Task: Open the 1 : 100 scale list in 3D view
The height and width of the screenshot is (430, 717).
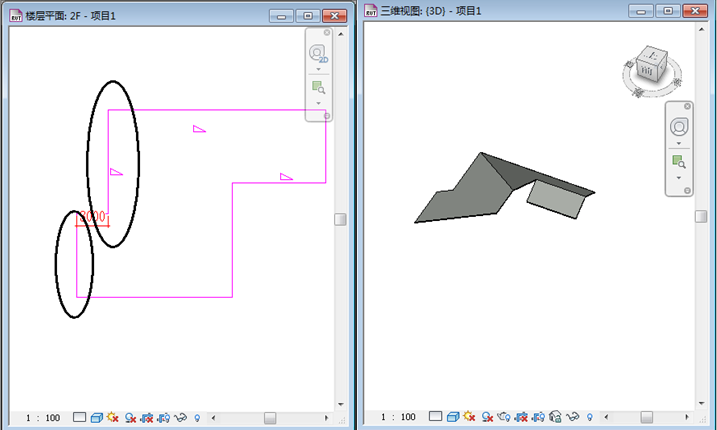Action: [397, 417]
